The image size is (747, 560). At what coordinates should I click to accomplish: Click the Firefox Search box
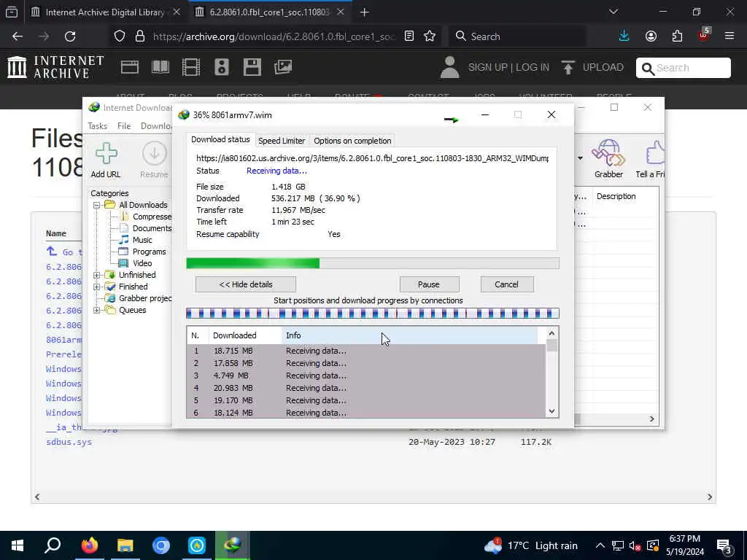(x=518, y=36)
